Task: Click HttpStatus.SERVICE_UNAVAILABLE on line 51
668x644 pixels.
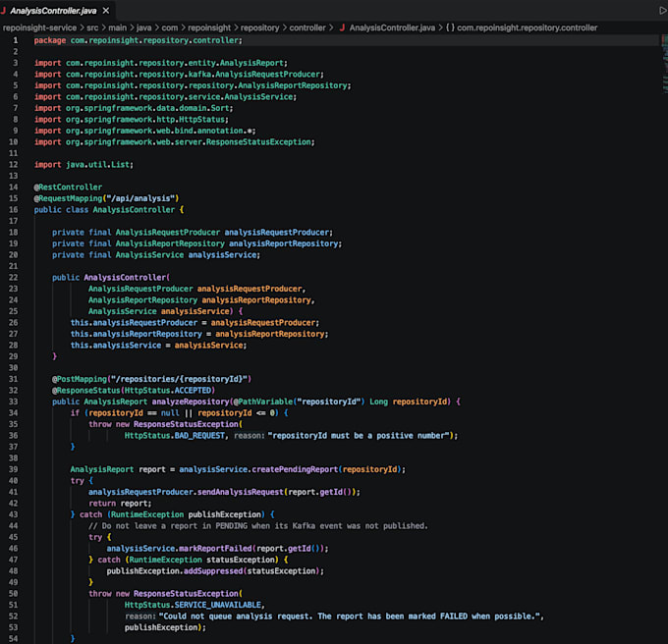Action: click(193, 606)
